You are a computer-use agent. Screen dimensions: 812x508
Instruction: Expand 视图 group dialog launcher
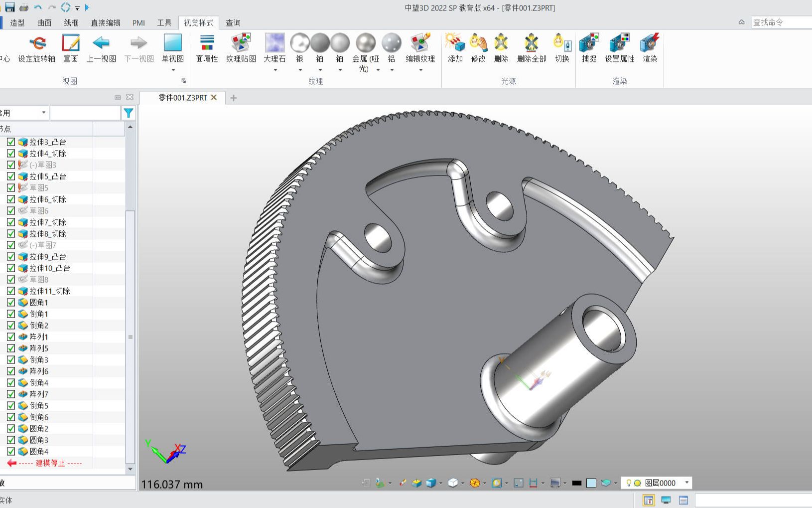tap(183, 81)
